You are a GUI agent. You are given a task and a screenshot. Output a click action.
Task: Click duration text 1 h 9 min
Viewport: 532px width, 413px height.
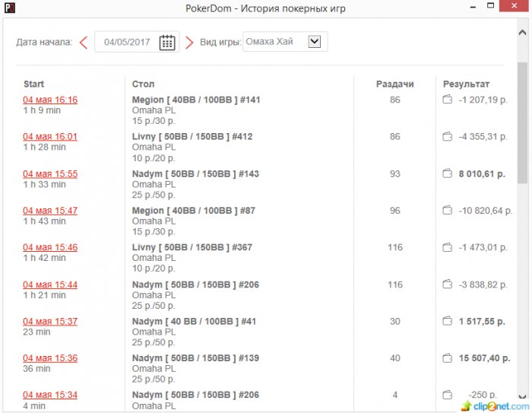(42, 110)
